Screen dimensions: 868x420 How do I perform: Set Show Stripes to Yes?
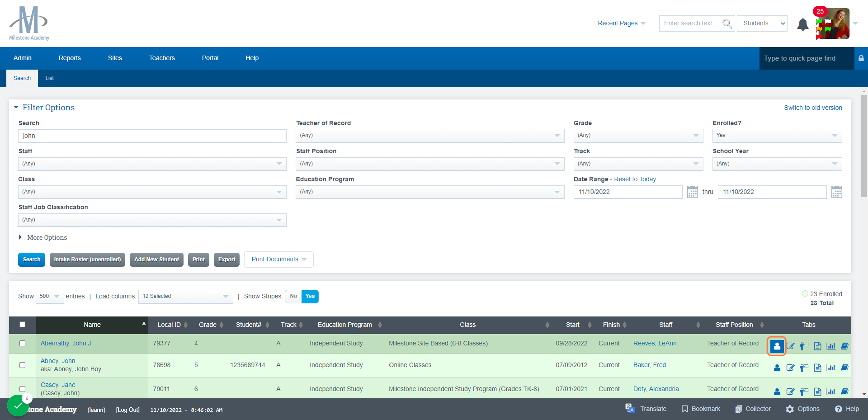(x=310, y=297)
